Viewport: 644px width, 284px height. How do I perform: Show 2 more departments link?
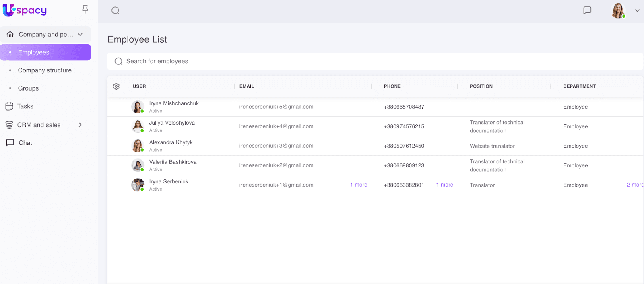[x=634, y=185]
